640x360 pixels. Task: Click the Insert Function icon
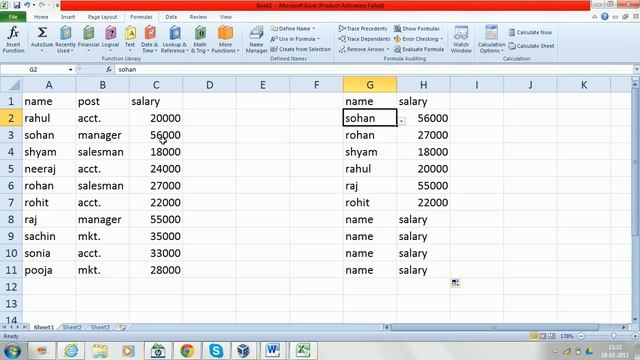pos(13,39)
